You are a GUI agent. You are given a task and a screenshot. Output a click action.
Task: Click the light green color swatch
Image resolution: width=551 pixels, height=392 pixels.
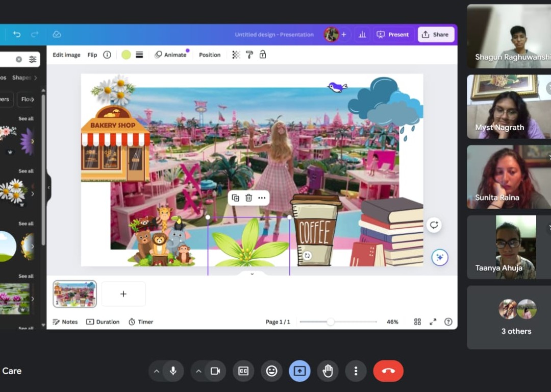click(126, 55)
